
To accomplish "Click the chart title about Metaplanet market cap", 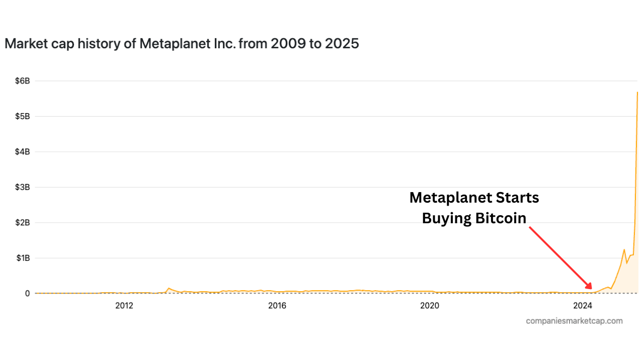I will coord(182,44).
